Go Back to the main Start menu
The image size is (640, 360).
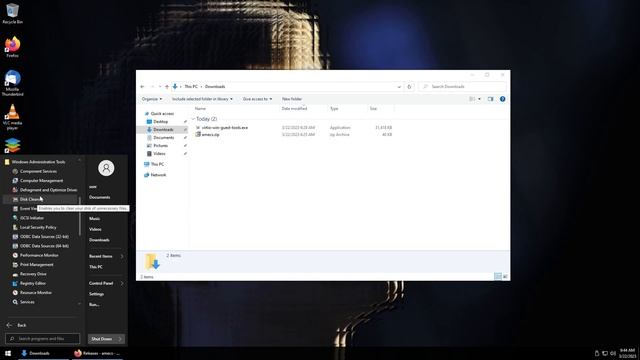(17, 325)
